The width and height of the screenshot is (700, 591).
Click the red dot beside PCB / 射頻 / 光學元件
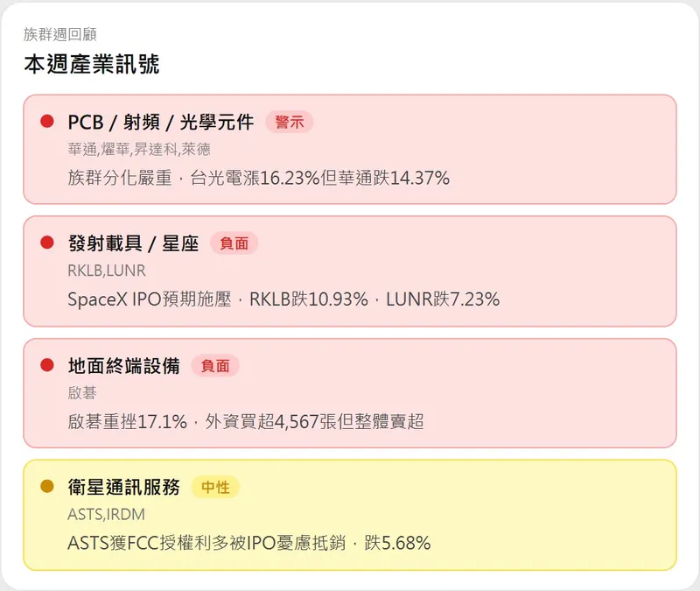(47, 121)
